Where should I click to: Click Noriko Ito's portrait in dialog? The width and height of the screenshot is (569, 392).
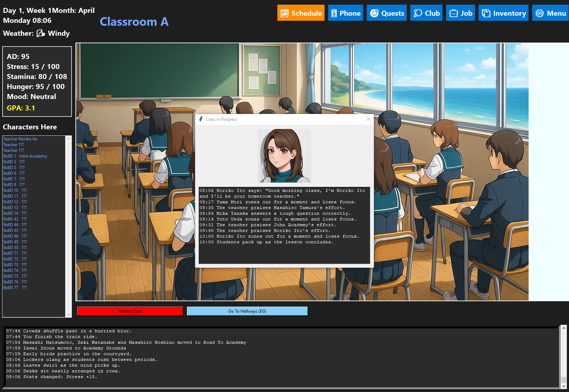284,156
